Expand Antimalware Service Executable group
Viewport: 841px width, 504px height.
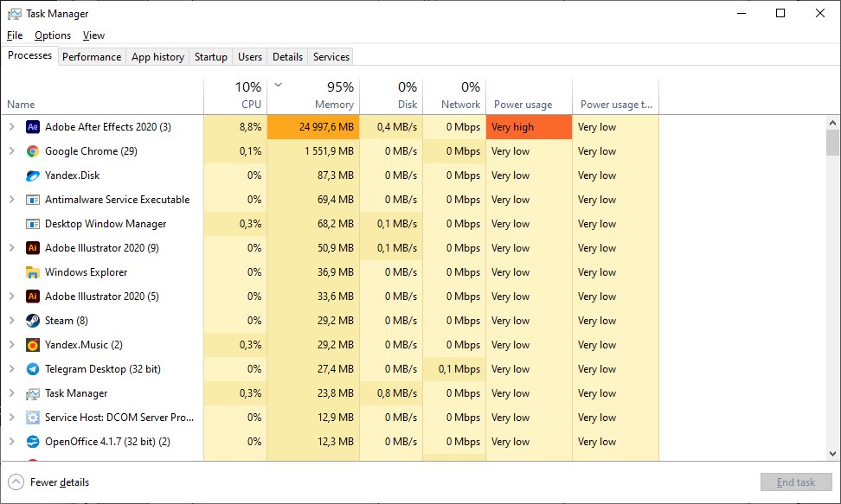click(x=12, y=200)
